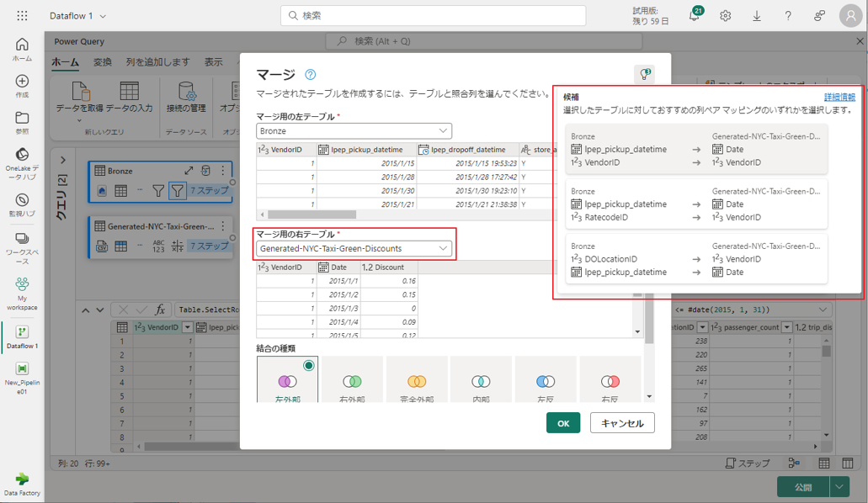Switch to the 変換 ribbon tab
This screenshot has width=868, height=503.
102,62
